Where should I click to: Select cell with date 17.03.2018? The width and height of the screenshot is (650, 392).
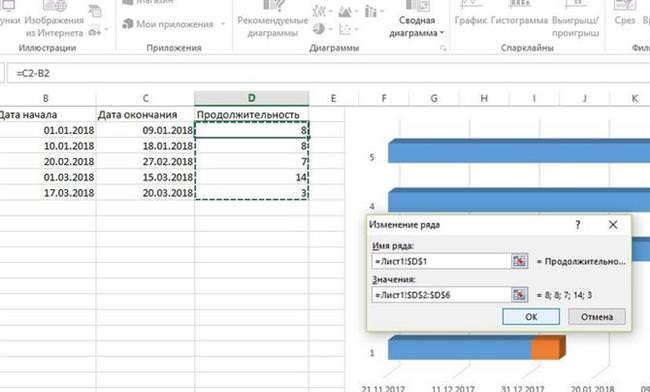click(47, 193)
